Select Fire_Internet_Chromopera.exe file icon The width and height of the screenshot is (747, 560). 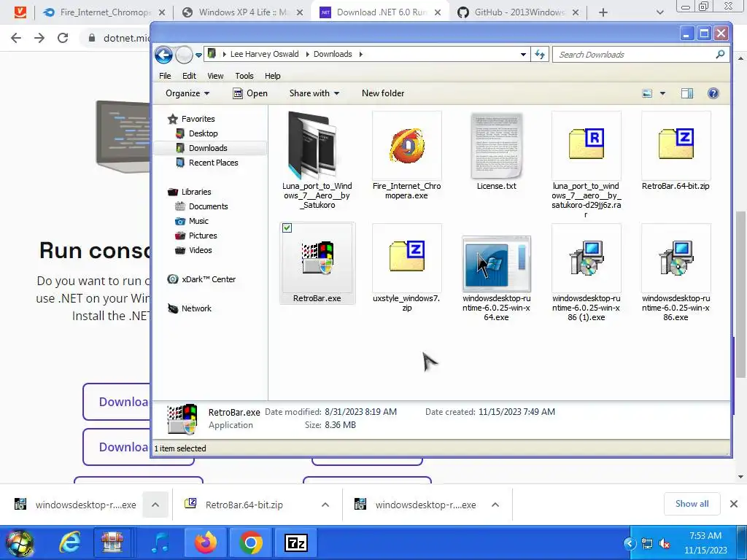(406, 145)
